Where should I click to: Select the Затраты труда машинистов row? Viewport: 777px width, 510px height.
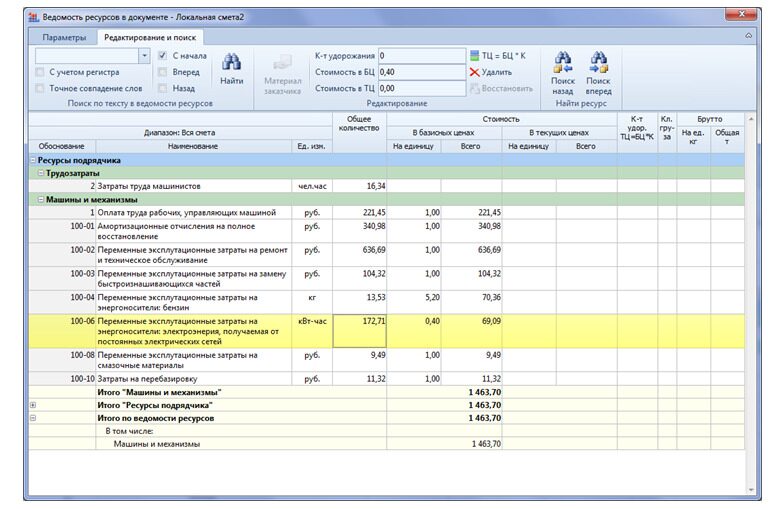click(387, 186)
